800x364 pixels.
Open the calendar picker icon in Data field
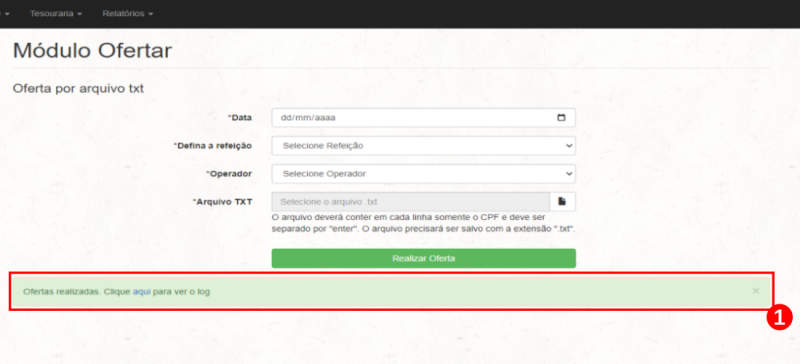point(561,117)
